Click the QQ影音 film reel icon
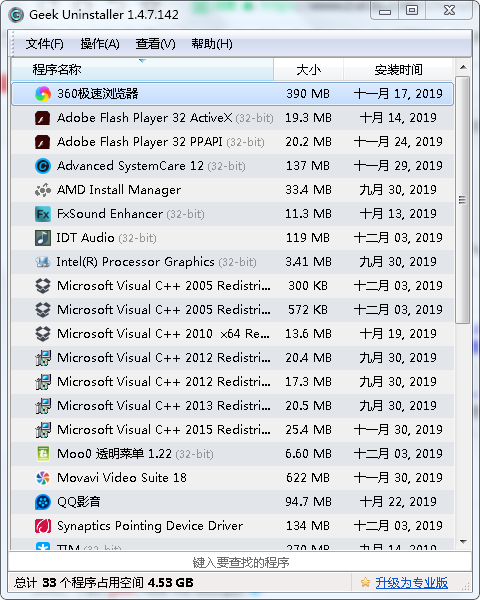This screenshot has height=600, width=480. tap(43, 502)
